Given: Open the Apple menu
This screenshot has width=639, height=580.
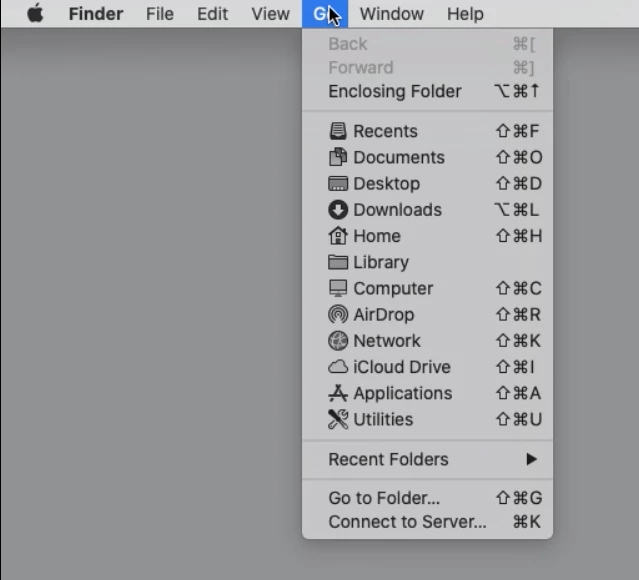Looking at the screenshot, I should coord(35,13).
